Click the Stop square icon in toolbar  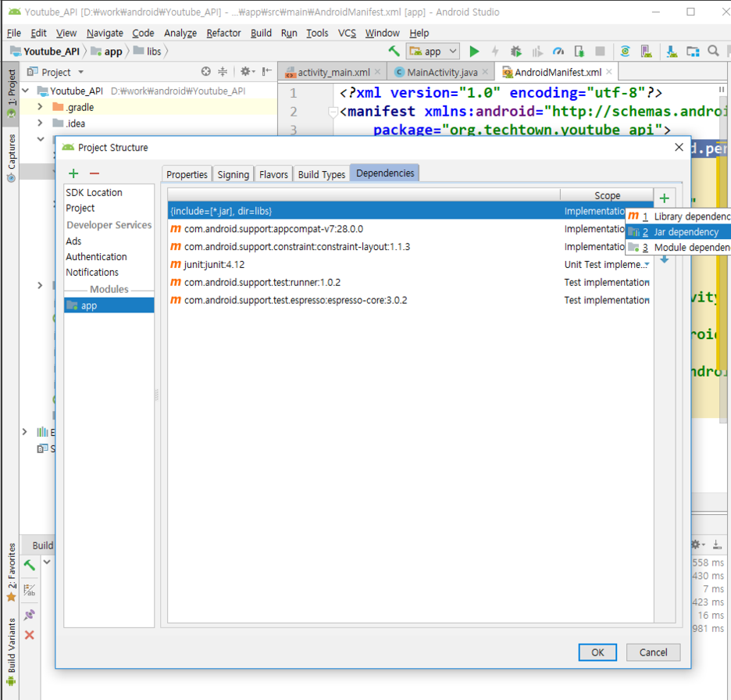(600, 52)
